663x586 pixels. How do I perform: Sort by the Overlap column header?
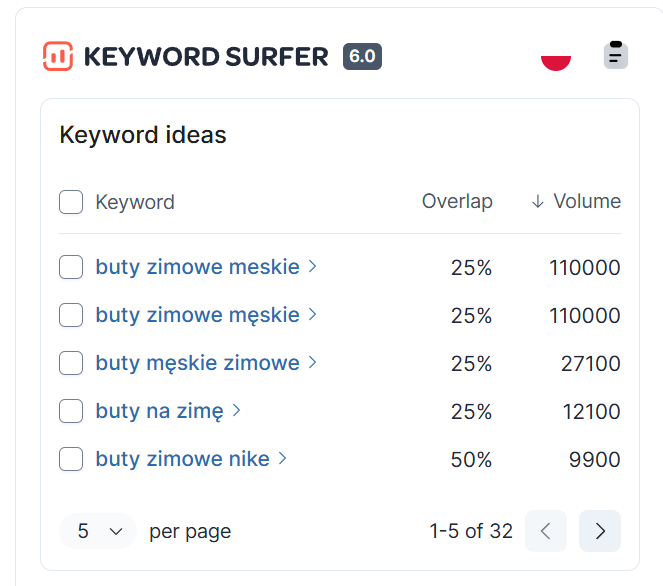click(457, 202)
